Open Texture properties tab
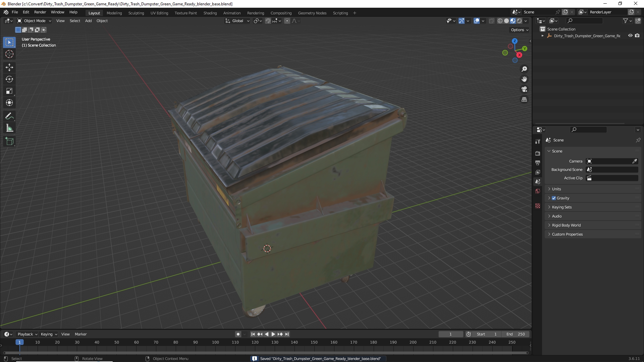 (538, 206)
